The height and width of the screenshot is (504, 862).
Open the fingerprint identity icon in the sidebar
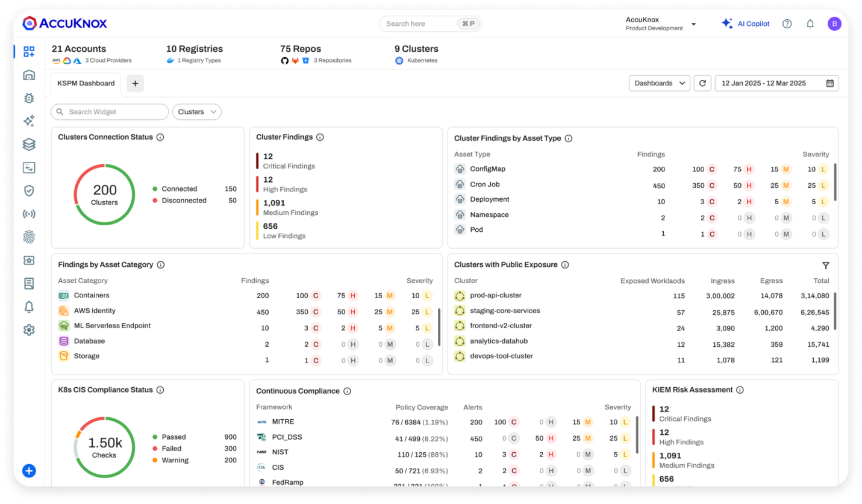pos(28,237)
